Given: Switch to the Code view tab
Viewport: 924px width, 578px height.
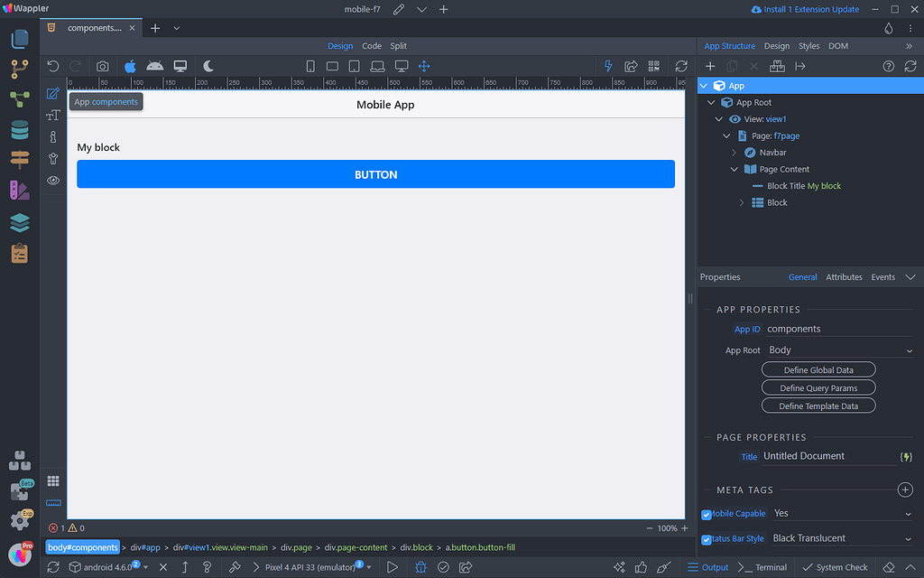Looking at the screenshot, I should coord(372,45).
